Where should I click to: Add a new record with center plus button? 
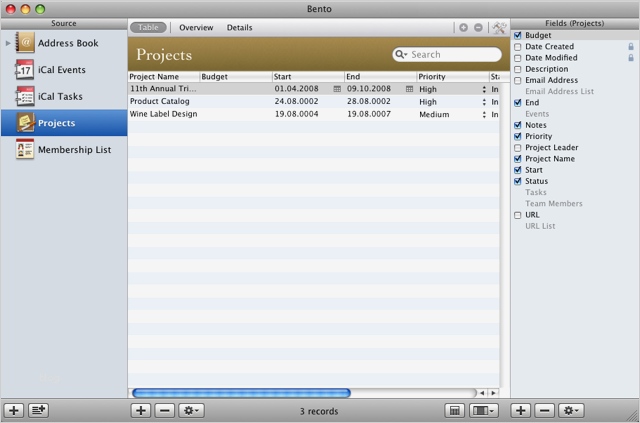pos(140,410)
